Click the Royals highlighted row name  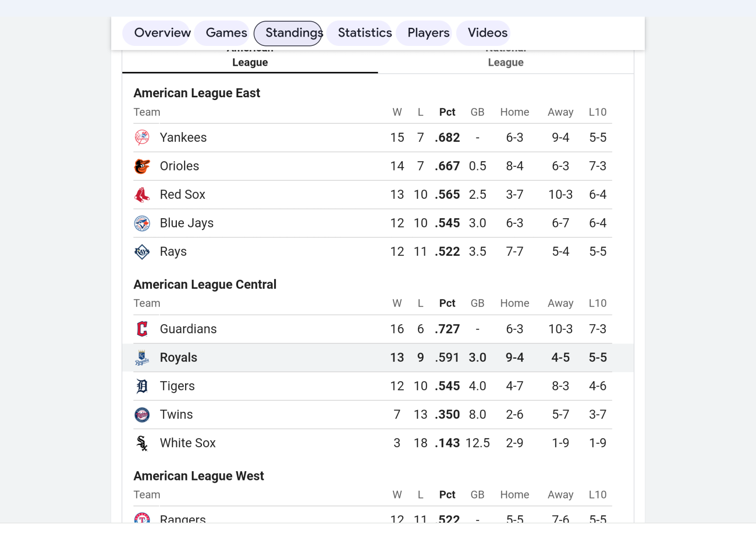pyautogui.click(x=178, y=358)
